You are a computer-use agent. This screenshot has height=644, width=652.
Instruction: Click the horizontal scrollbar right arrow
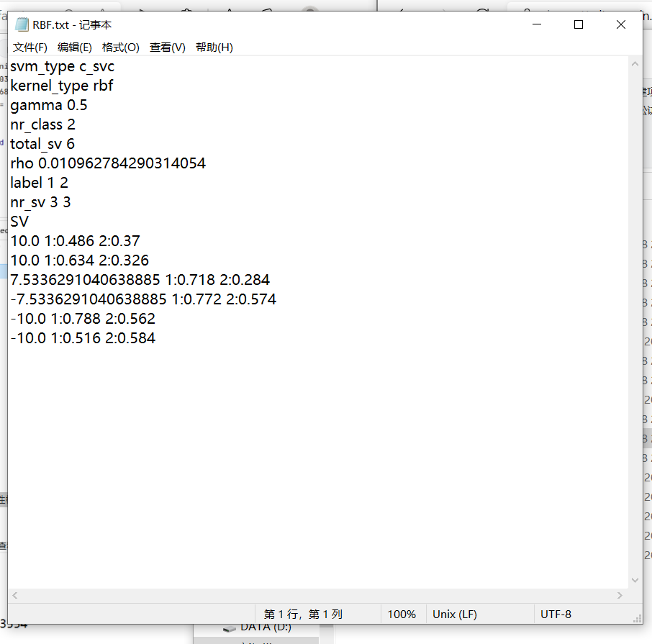[x=620, y=595]
